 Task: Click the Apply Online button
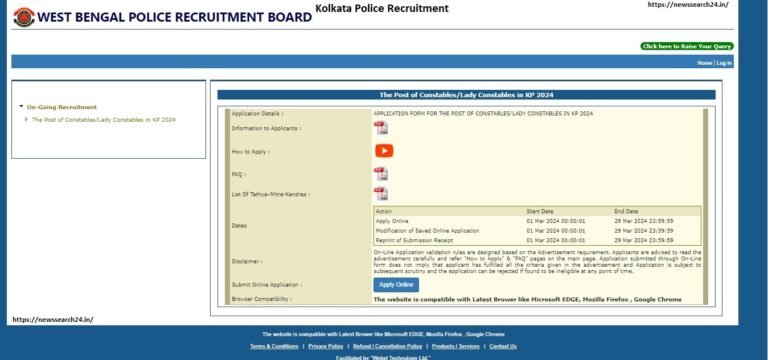pyautogui.click(x=396, y=285)
